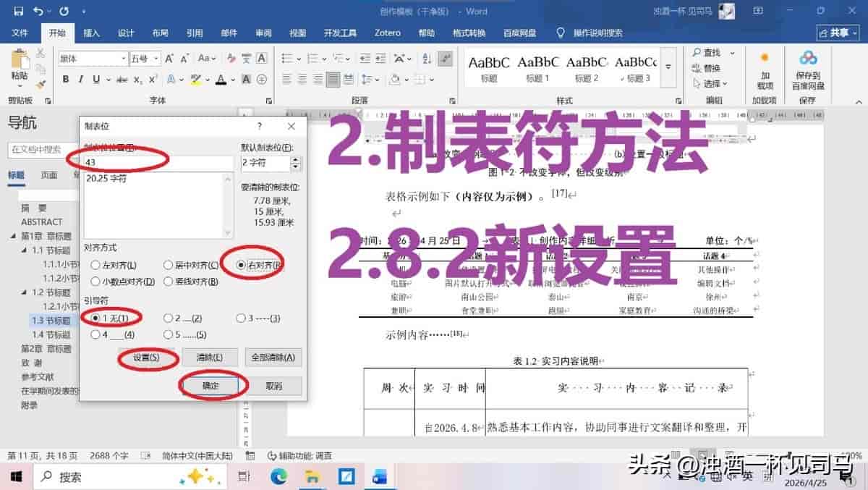The width and height of the screenshot is (868, 490).
Task: Cancel dialog with 取消 button
Action: [x=273, y=386]
